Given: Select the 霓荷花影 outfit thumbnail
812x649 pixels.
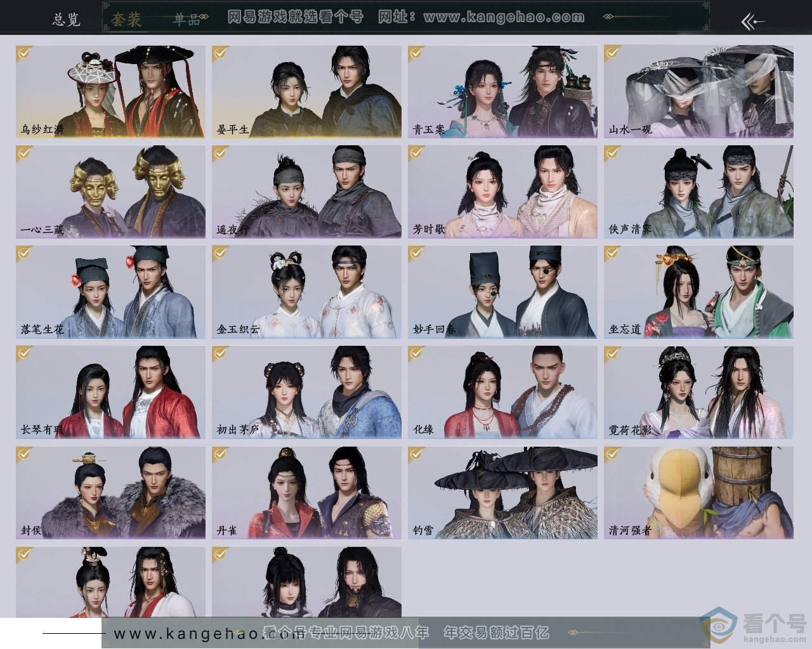Looking at the screenshot, I should (x=698, y=392).
